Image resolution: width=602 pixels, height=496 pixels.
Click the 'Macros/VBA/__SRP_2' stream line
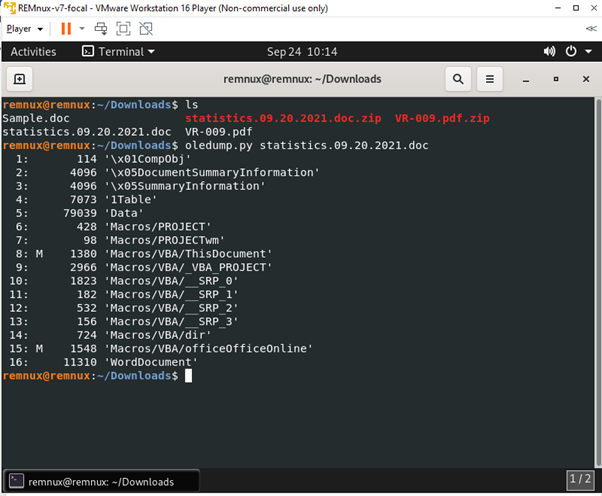[124, 308]
